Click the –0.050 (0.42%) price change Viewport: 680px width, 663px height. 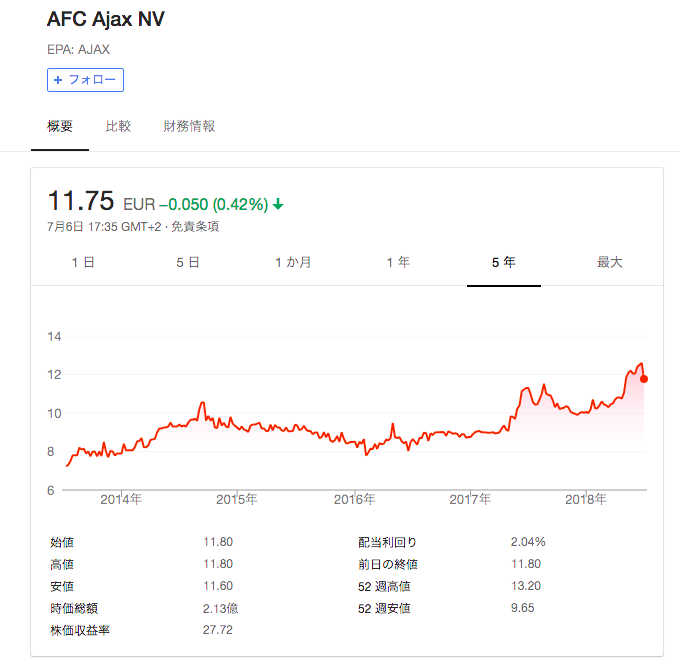click(214, 204)
